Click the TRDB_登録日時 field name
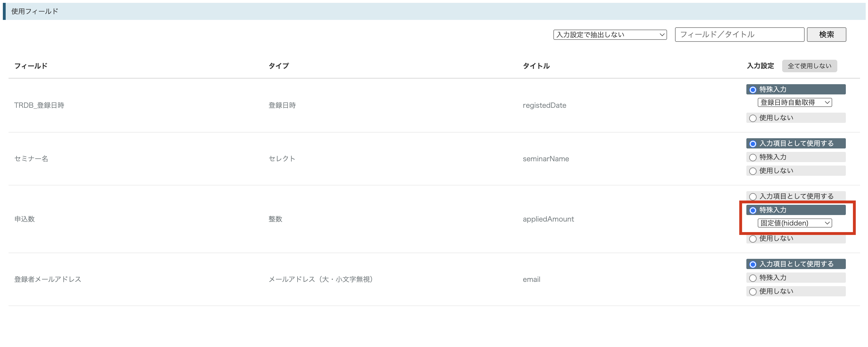868x347 pixels. click(39, 105)
